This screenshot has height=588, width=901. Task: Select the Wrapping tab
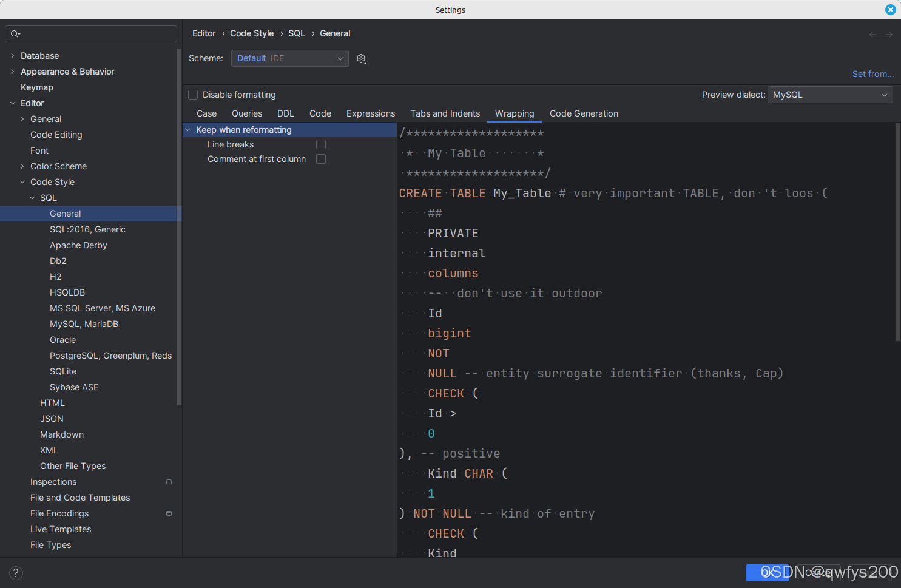point(515,113)
